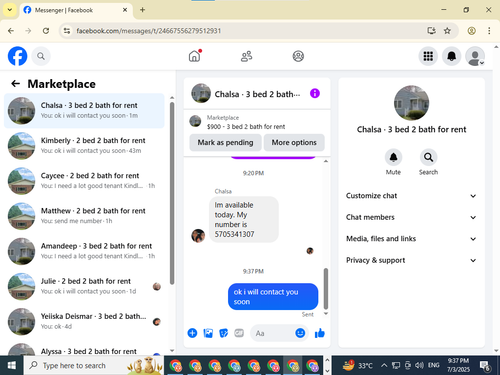The height and width of the screenshot is (375, 500).
Task: Open the $900 Marketplace listing link
Action: click(246, 127)
